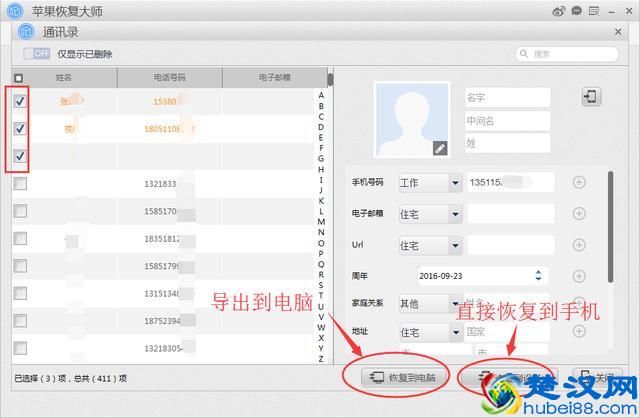This screenshot has width=640, height=418.
Task: Click the 国家 address input field
Action: click(505, 332)
